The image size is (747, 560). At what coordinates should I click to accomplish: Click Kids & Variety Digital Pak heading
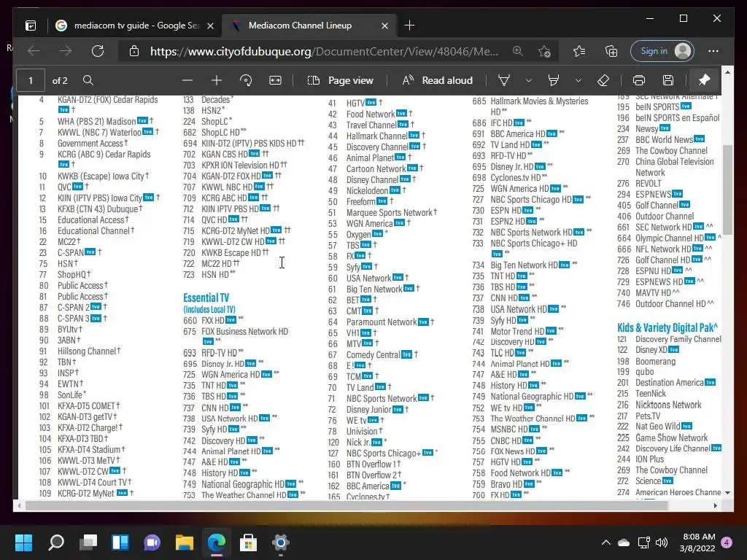[x=667, y=327]
